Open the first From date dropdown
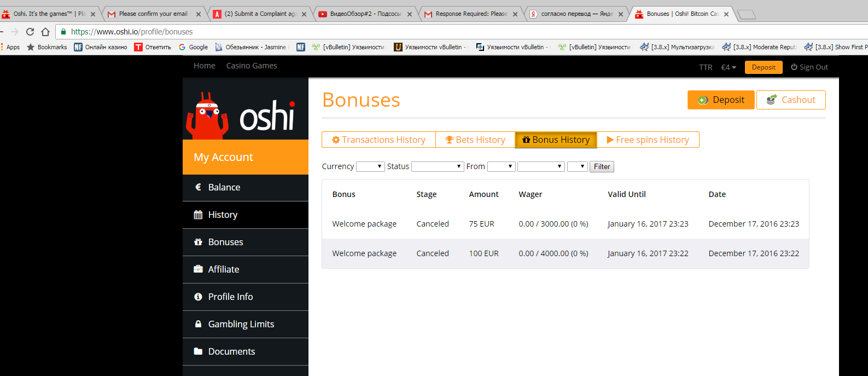The image size is (868, 376). (x=502, y=166)
